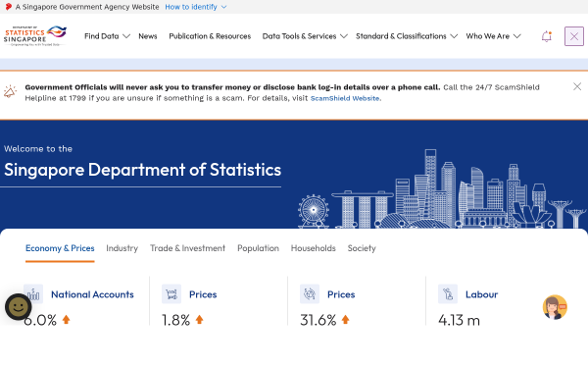Close the search panel with the purple X
Image resolution: width=588 pixels, height=368 pixels.
[x=574, y=36]
